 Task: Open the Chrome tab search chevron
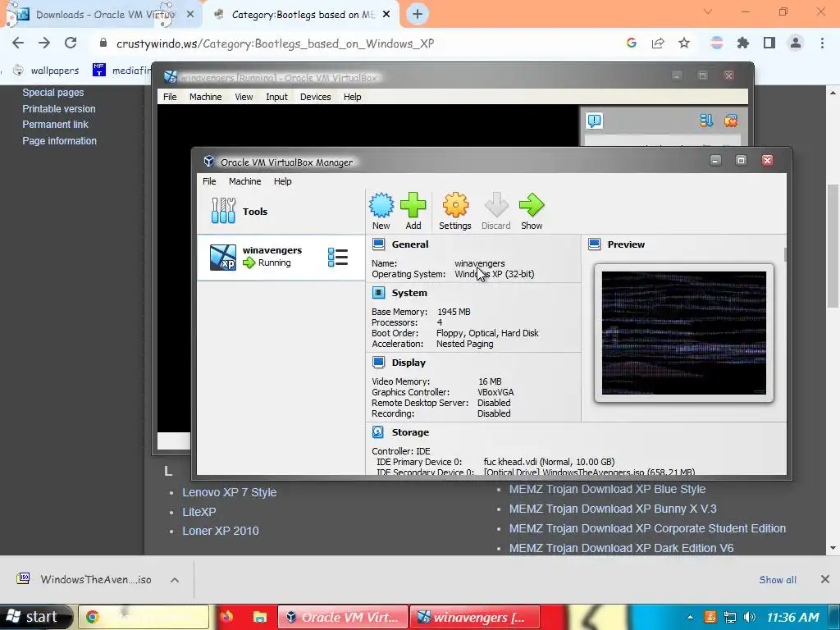pyautogui.click(x=708, y=11)
